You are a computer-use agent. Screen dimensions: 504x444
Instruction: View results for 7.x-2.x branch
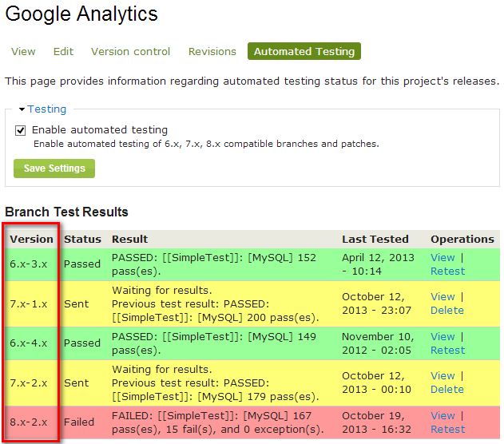click(442, 376)
